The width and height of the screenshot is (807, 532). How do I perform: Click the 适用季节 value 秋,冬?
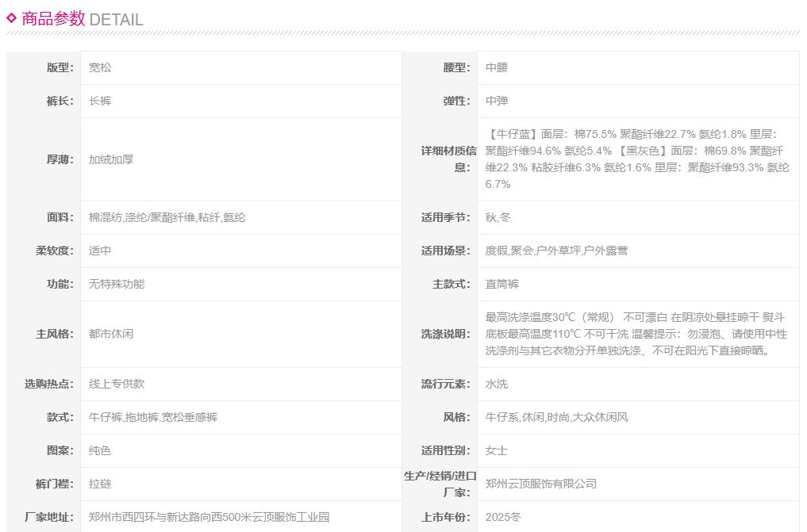tap(498, 217)
